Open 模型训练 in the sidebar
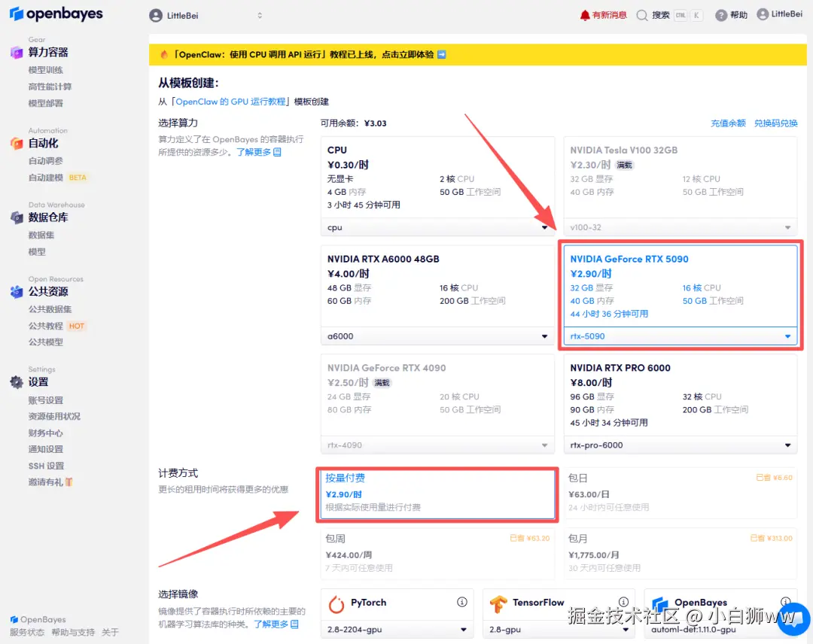Image resolution: width=813 pixels, height=644 pixels. point(46,70)
